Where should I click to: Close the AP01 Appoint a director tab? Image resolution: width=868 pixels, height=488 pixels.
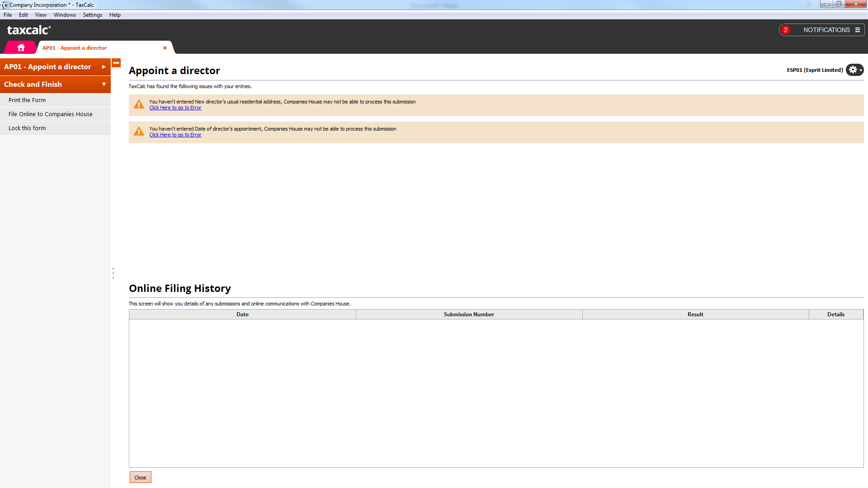165,48
